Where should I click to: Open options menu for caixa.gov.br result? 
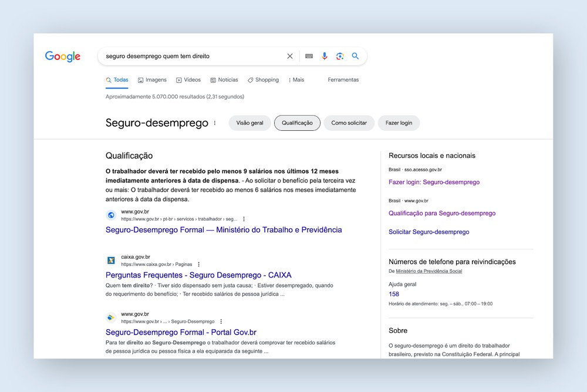tap(199, 265)
